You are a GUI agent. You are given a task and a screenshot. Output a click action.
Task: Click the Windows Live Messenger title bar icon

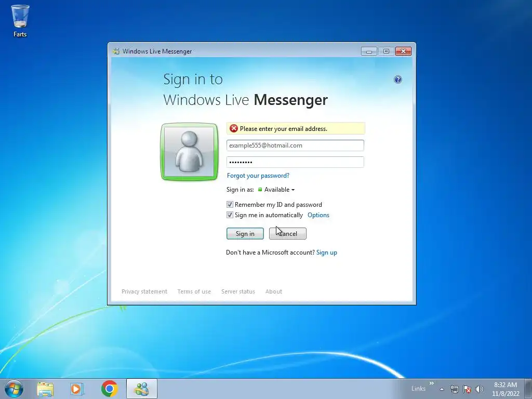(116, 51)
